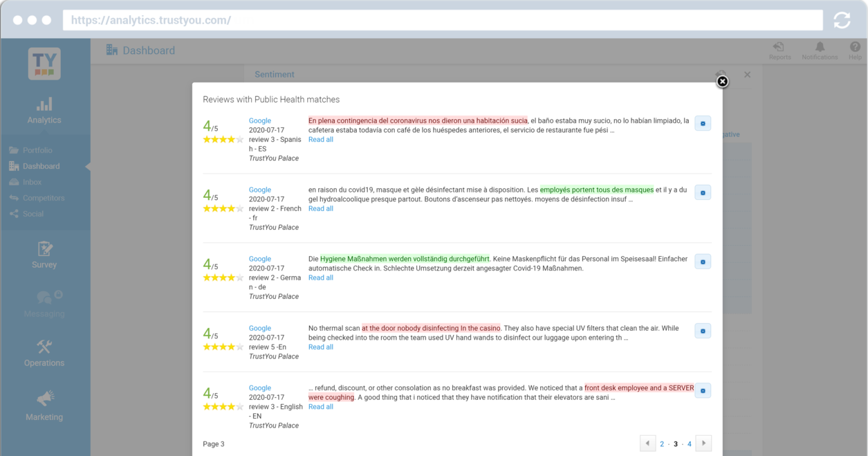
Task: Jump to page 2 of reviews
Action: click(x=662, y=444)
